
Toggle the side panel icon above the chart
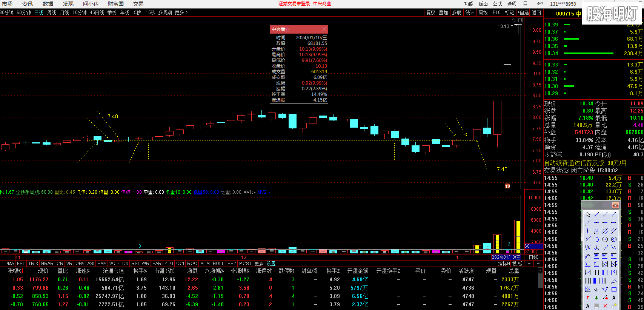coord(521,20)
